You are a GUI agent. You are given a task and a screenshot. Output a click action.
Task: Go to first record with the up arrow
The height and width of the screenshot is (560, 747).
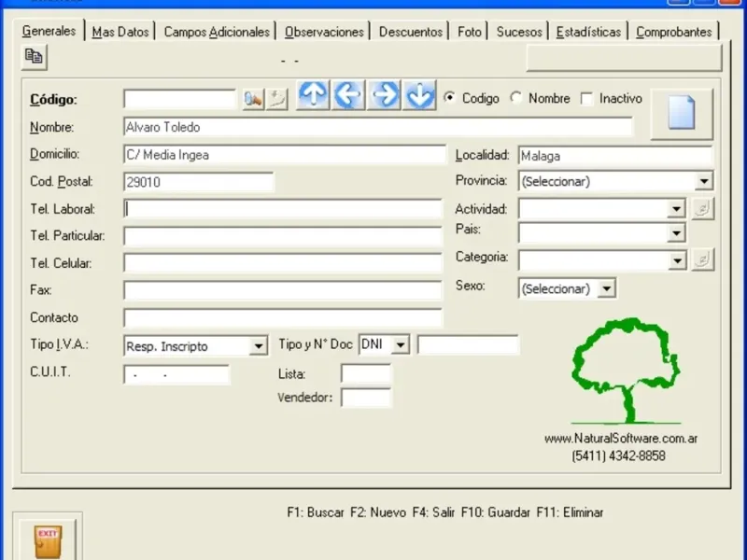click(313, 95)
